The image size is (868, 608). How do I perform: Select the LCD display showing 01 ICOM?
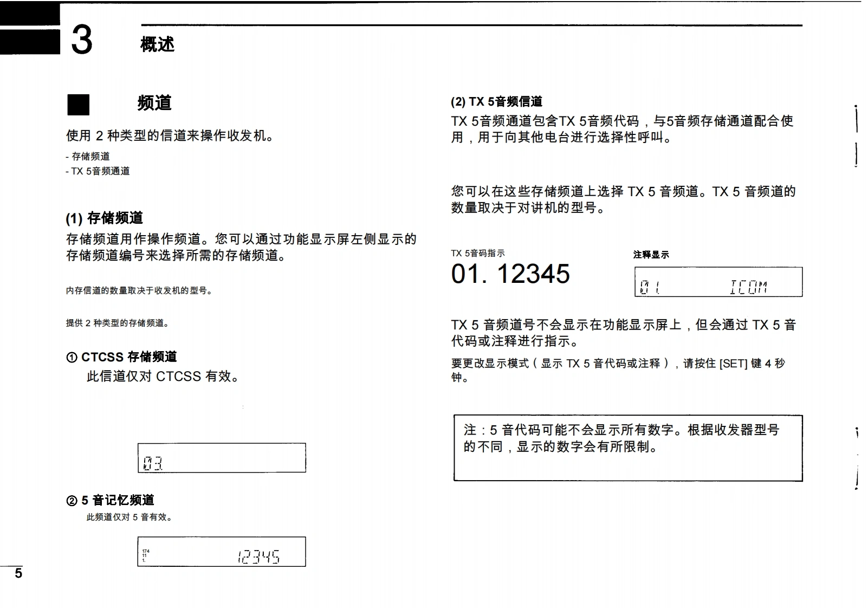(718, 282)
